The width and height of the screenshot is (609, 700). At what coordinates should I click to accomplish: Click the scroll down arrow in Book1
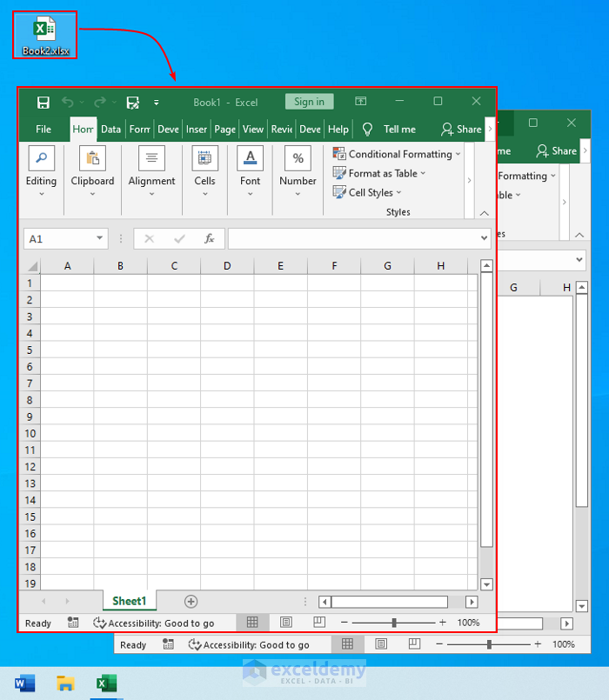[x=486, y=584]
